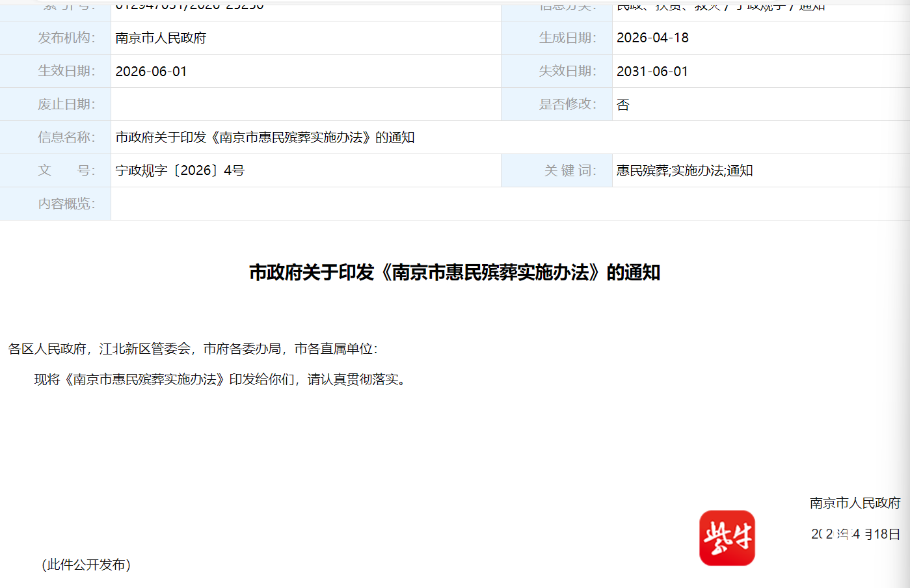910x588 pixels.
Task: Click the (此件公开发布) note
Action: tap(87, 565)
